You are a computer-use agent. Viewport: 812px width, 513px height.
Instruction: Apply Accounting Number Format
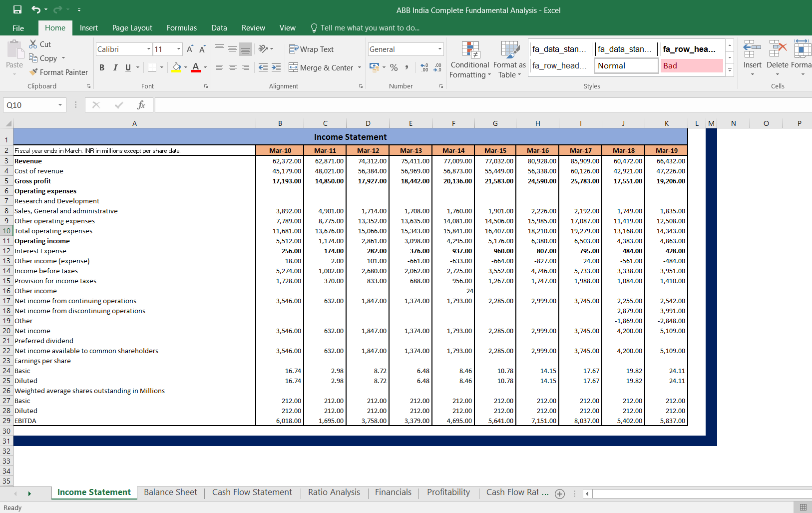point(374,67)
